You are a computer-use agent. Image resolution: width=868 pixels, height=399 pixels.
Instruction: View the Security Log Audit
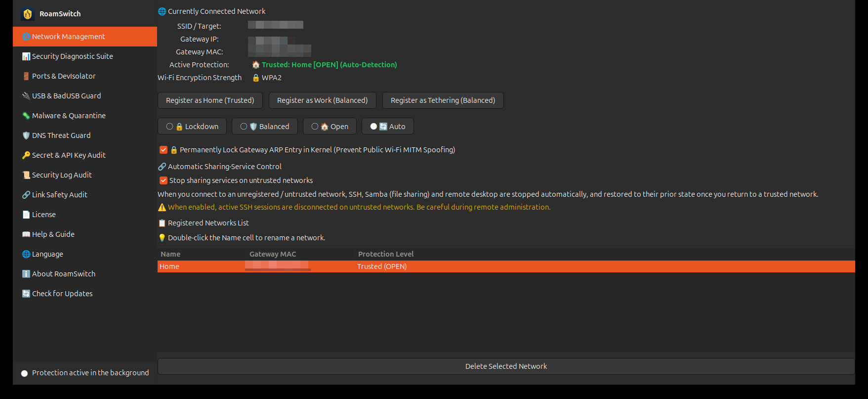pyautogui.click(x=85, y=175)
